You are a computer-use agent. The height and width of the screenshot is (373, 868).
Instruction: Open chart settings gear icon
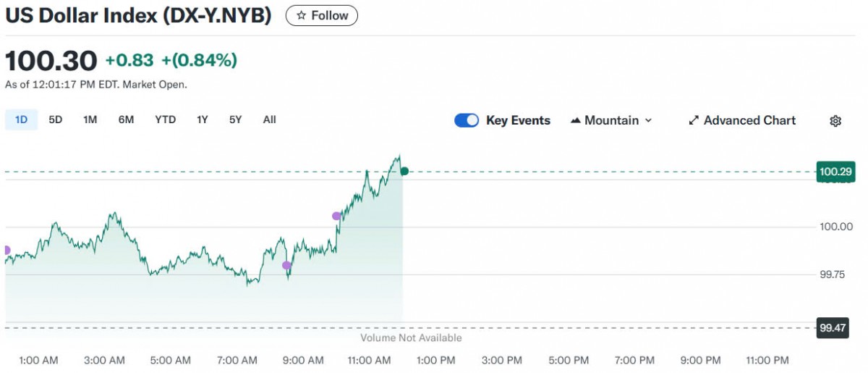pyautogui.click(x=835, y=121)
